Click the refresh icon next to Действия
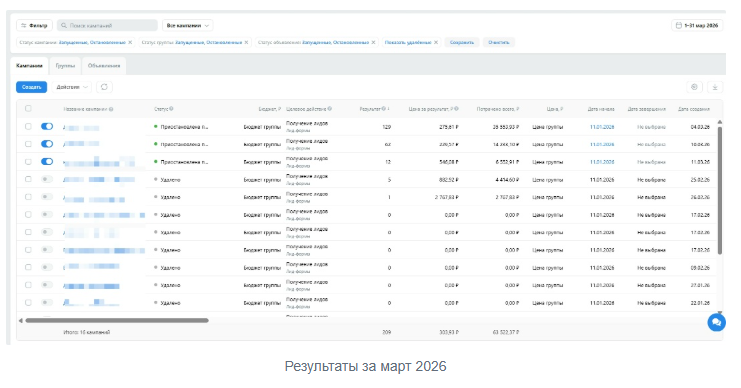 104,87
